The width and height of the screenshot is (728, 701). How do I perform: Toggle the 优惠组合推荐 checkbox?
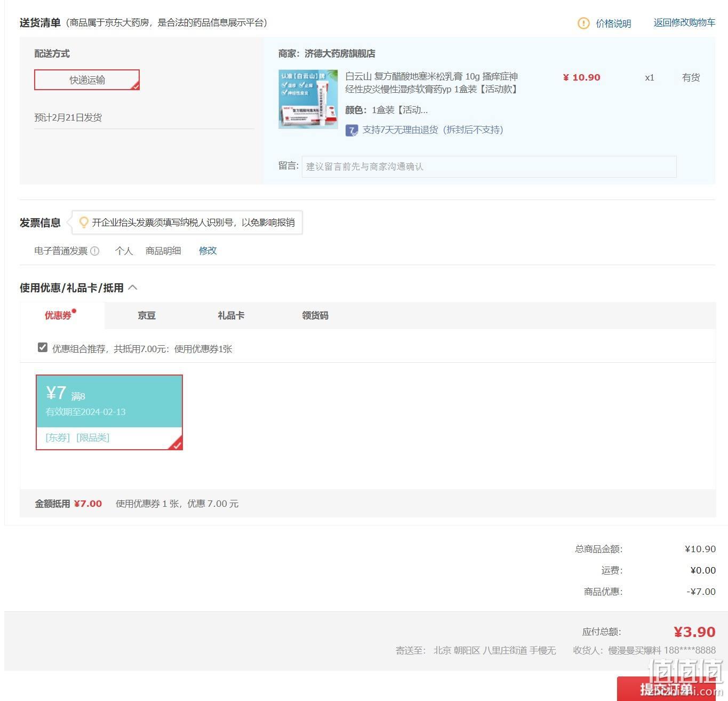click(x=43, y=347)
